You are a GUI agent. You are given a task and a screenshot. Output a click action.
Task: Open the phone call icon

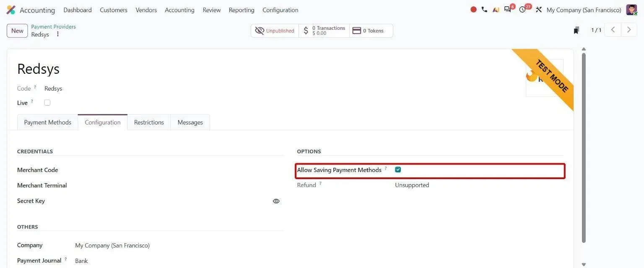(484, 10)
